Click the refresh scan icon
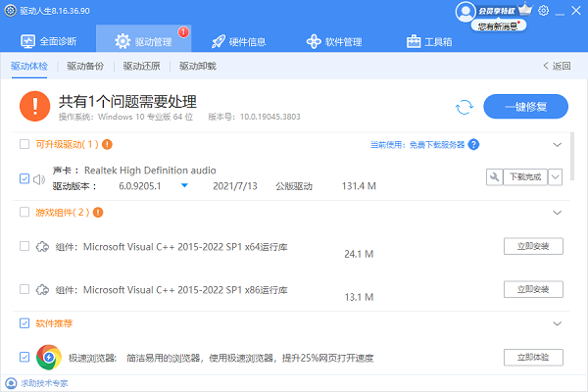The width and height of the screenshot is (588, 392). click(x=465, y=107)
